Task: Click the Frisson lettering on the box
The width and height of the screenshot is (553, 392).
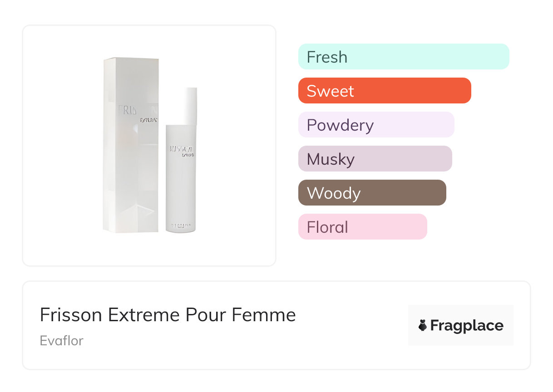Action: pos(129,111)
